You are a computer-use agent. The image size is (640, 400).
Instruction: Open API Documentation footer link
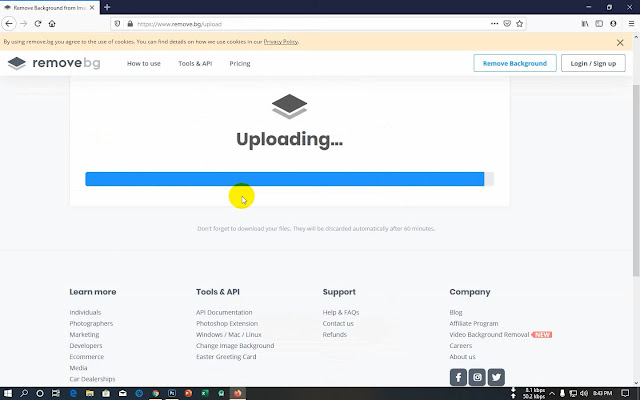(x=224, y=312)
